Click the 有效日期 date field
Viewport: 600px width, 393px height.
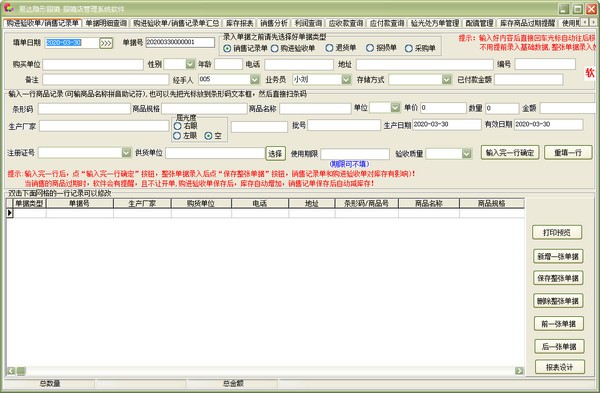[548, 124]
